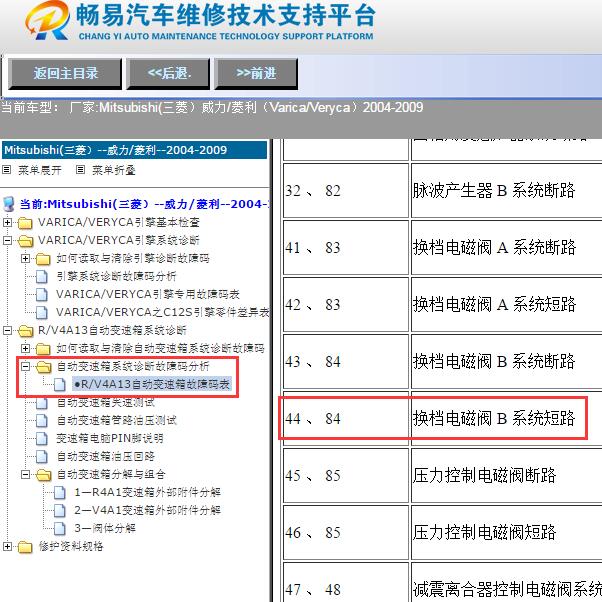Click folder icon of 自动变速箱系统诊断故障码分析
The image size is (602, 602).
(x=43, y=367)
